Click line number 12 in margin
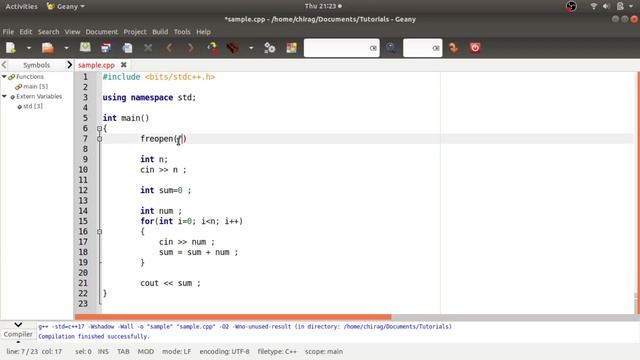640x360 pixels. click(83, 190)
